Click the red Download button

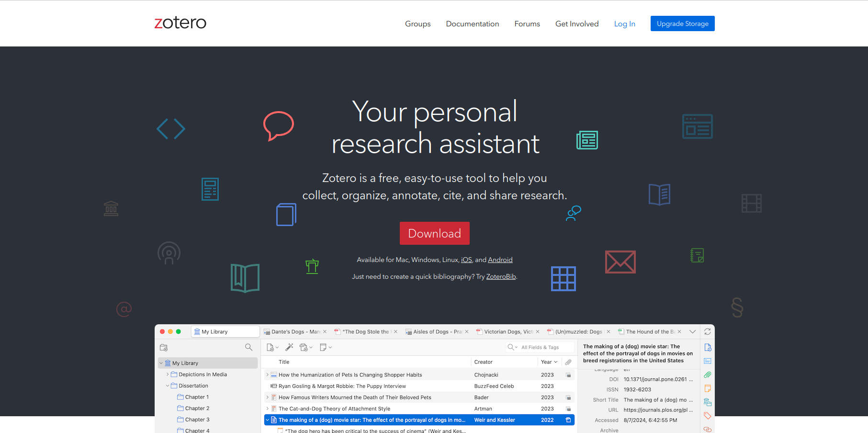pyautogui.click(x=434, y=233)
